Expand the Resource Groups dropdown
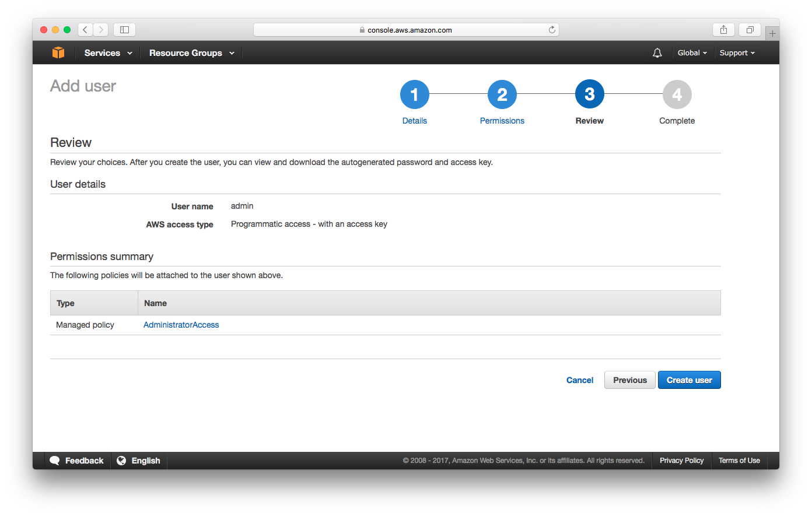 192,53
